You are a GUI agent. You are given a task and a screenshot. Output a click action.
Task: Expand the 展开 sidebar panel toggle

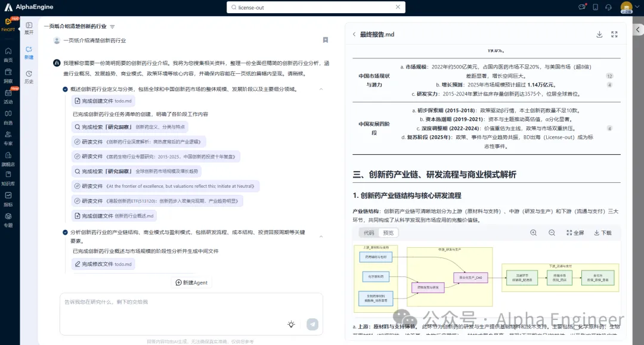coord(29,27)
